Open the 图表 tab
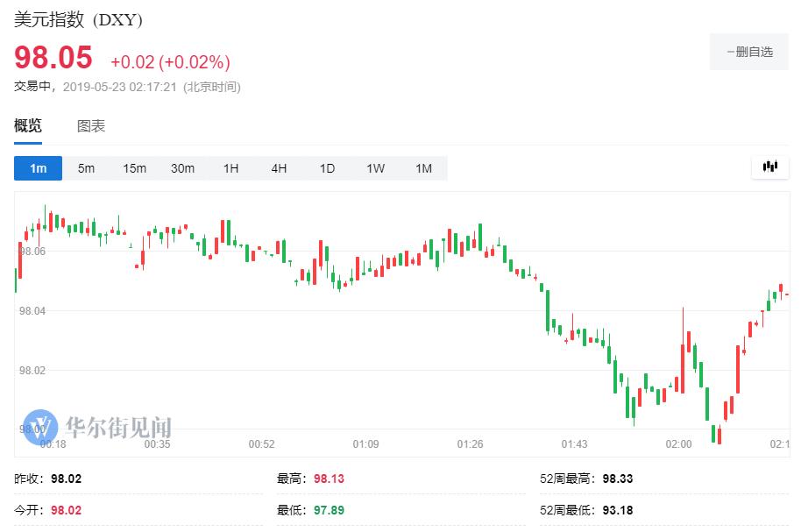This screenshot has width=801, height=532. click(x=91, y=126)
